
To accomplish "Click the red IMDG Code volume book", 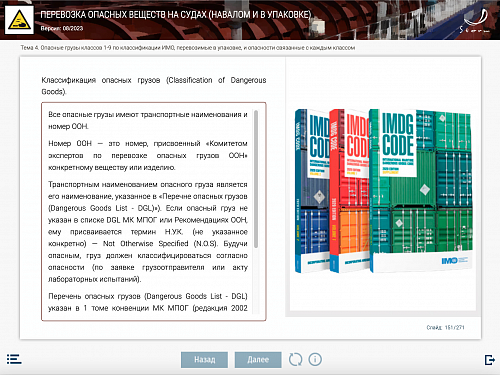I will (x=348, y=191).
